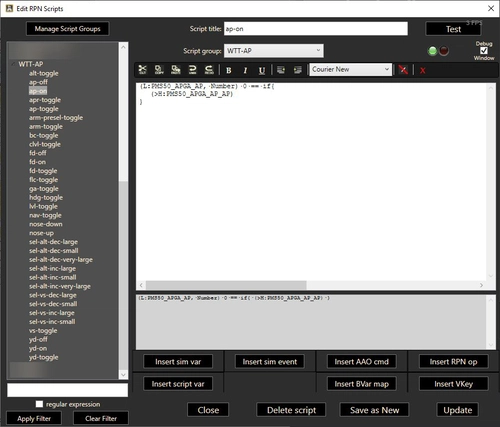Select the hdg-toggle script
Image resolution: width=500 pixels, height=427 pixels.
click(x=46, y=197)
